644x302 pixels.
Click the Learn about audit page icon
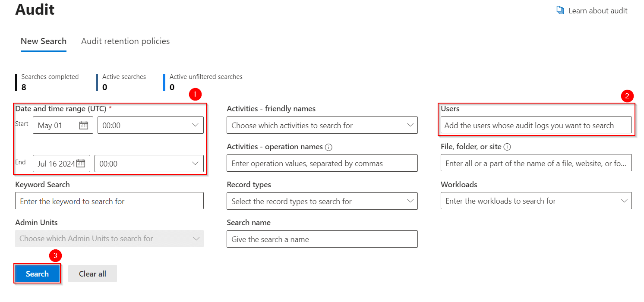click(560, 10)
